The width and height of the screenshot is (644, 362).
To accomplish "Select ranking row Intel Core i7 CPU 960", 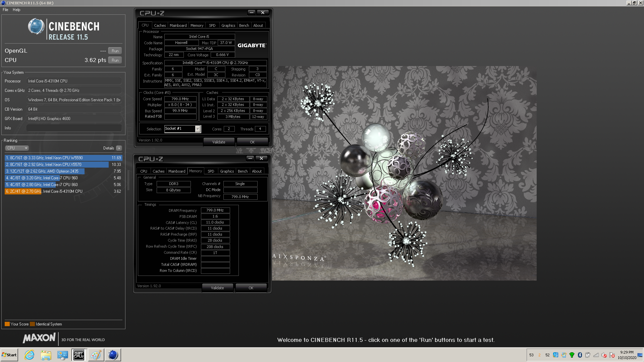I will click(63, 178).
